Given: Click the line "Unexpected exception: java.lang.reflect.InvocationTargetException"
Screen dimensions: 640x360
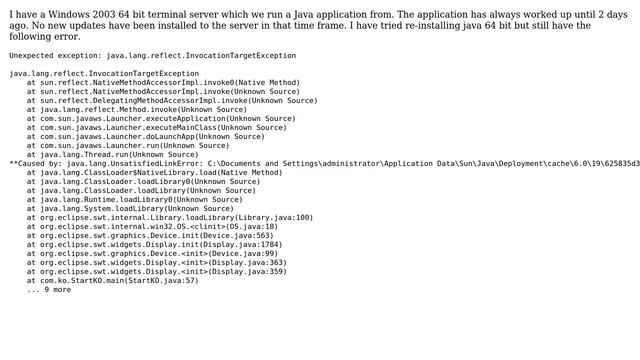Looking at the screenshot, I should tap(153, 56).
